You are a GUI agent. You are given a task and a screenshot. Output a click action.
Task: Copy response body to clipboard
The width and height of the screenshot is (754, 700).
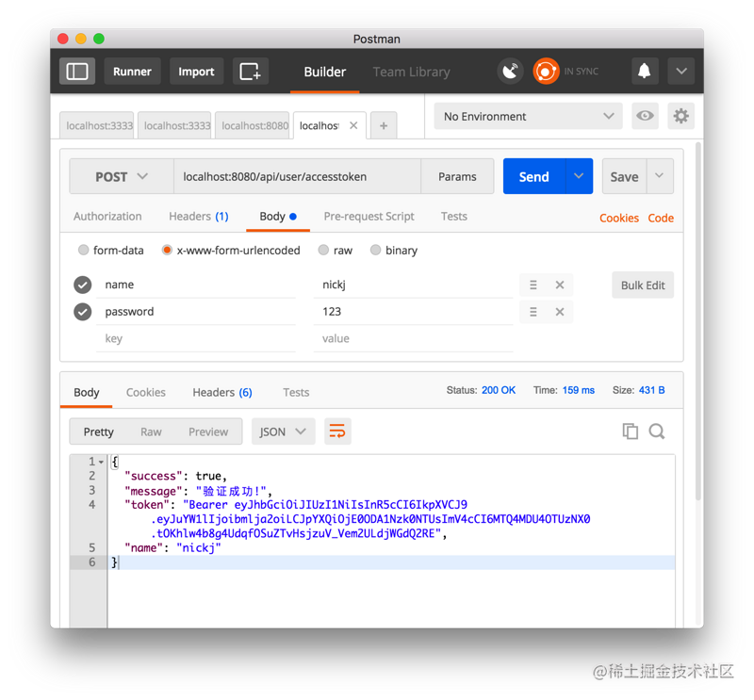coord(630,431)
